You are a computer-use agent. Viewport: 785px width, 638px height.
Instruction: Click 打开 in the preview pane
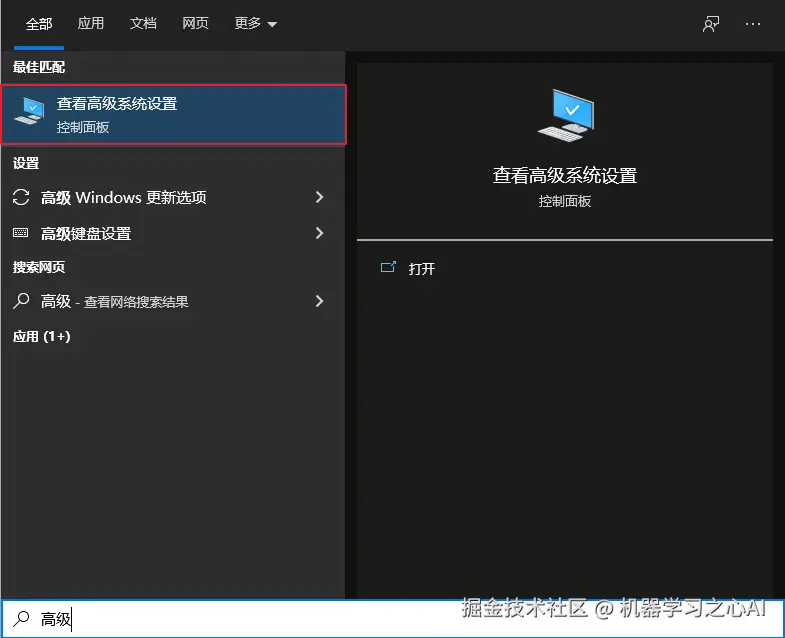tap(422, 269)
